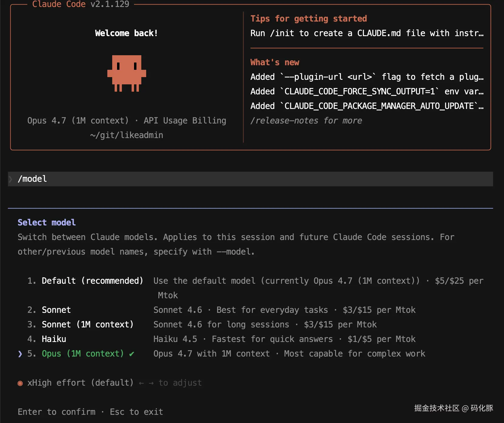Click the selection arrow before option 5

click(20, 354)
